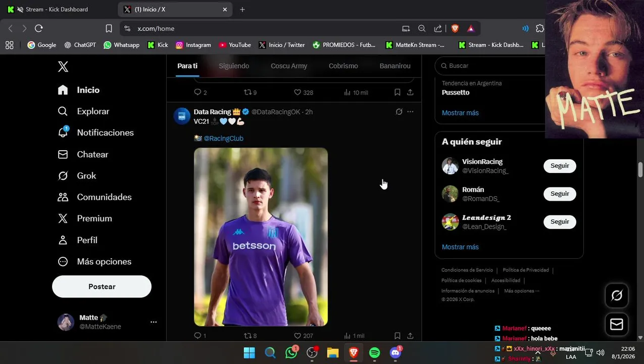The image size is (644, 364).
Task: Follow Leandesign 2
Action: pyautogui.click(x=560, y=221)
